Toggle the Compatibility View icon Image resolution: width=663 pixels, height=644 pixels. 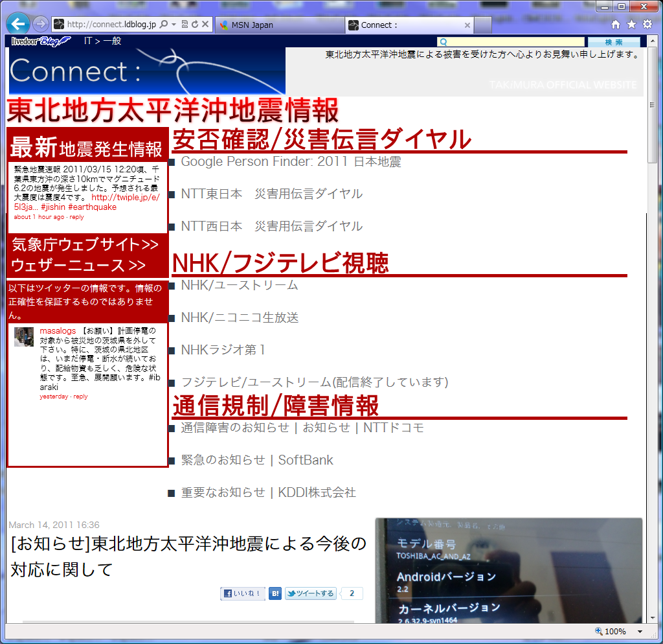185,24
